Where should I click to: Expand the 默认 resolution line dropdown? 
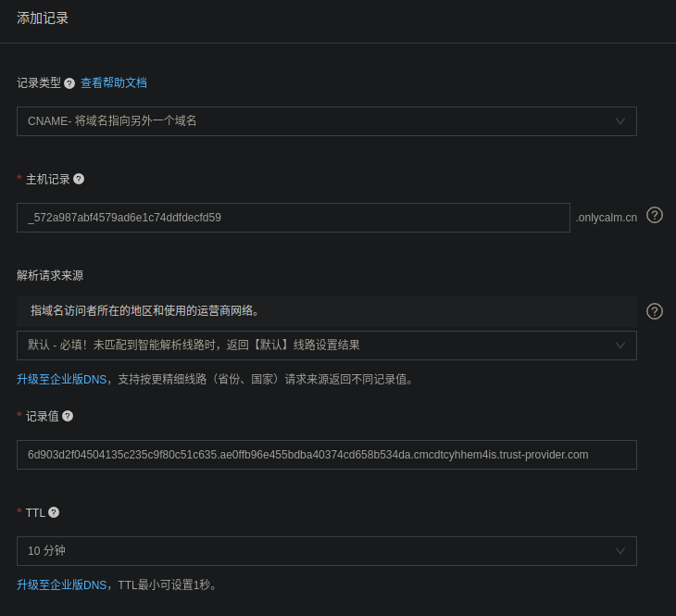(326, 346)
